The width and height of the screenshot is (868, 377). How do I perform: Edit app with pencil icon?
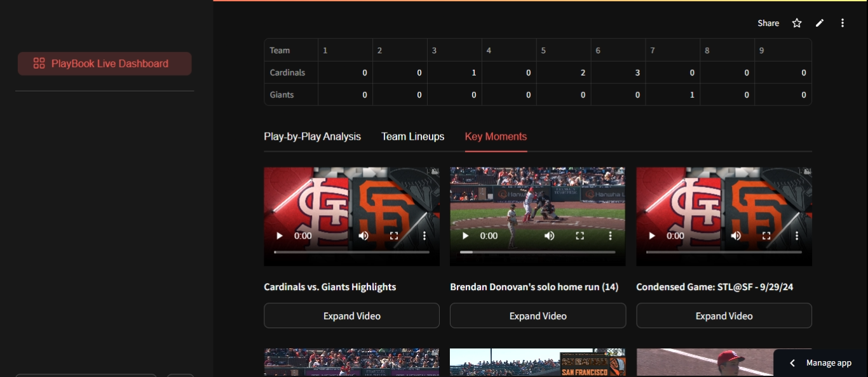point(820,23)
